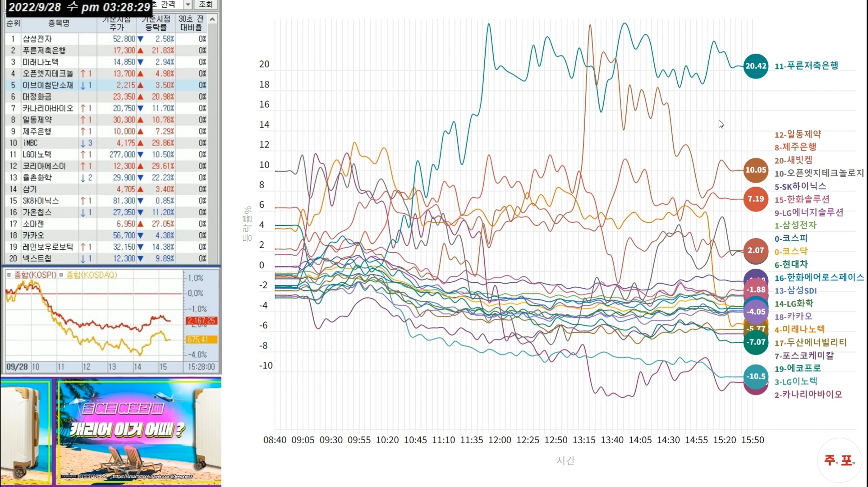Viewport: 868px width, 487px height.
Task: Select the LG이노텍 table row
Action: pyautogui.click(x=106, y=155)
